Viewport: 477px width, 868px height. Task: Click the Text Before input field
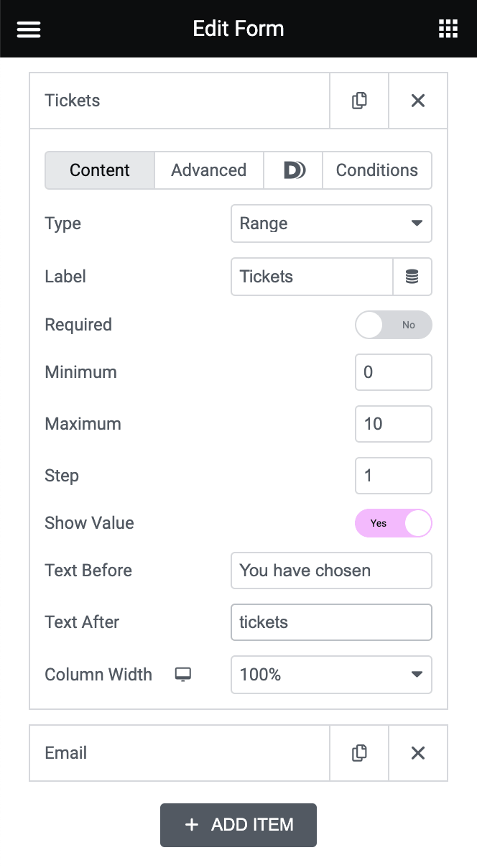click(331, 571)
